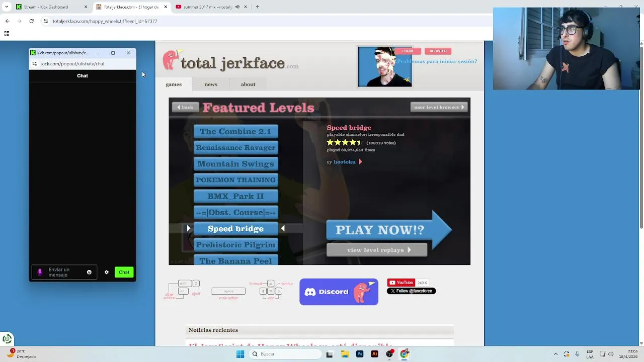Open author hooteka's profile link
Viewport: 644px width, 362px height.
345,162
